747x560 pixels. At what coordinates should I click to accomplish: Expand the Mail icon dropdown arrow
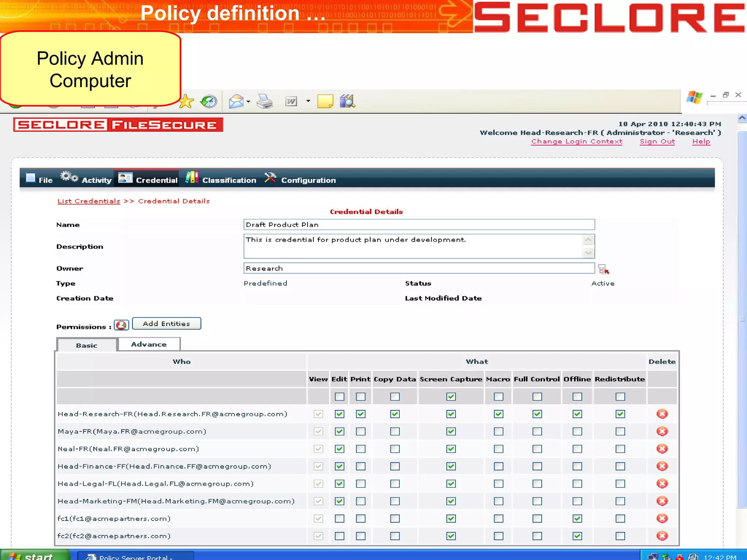(x=248, y=102)
